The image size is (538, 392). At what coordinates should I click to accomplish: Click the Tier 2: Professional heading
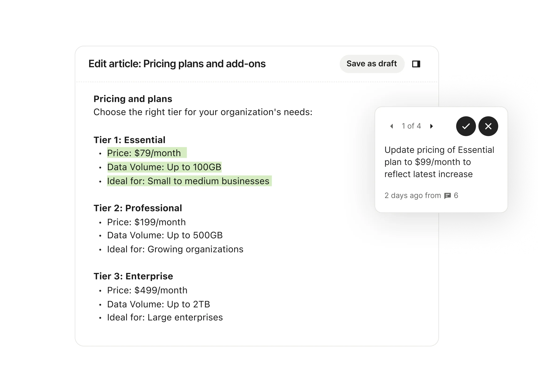[x=138, y=208]
